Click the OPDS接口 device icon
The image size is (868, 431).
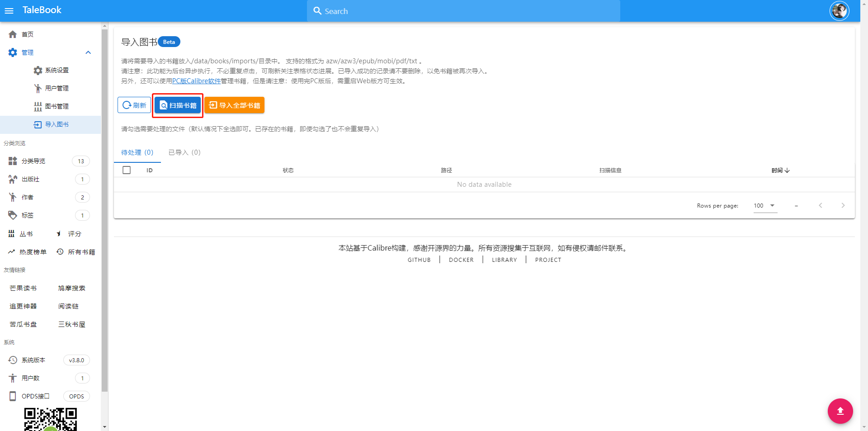[x=13, y=396]
